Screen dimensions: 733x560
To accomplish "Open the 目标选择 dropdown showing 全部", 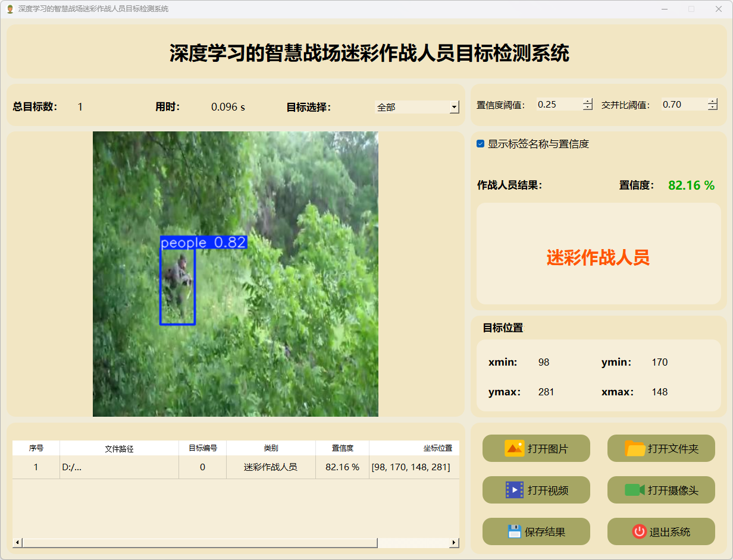I will pyautogui.click(x=417, y=107).
